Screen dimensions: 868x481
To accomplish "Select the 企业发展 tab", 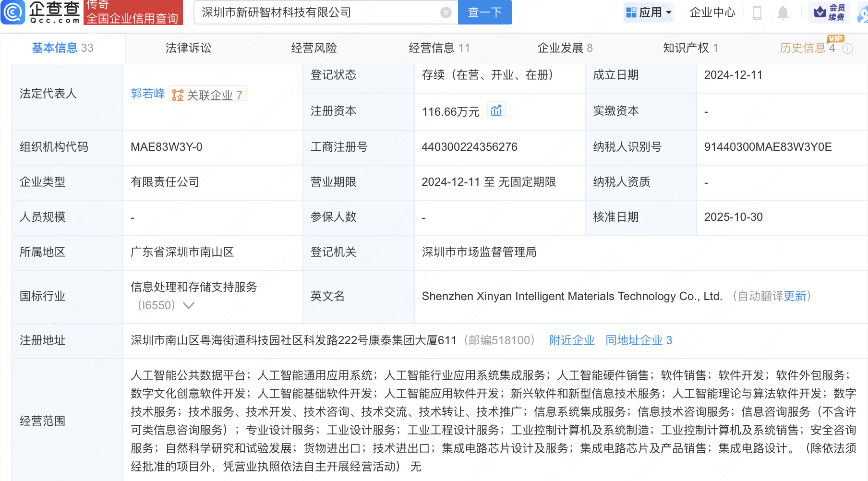I will click(565, 48).
